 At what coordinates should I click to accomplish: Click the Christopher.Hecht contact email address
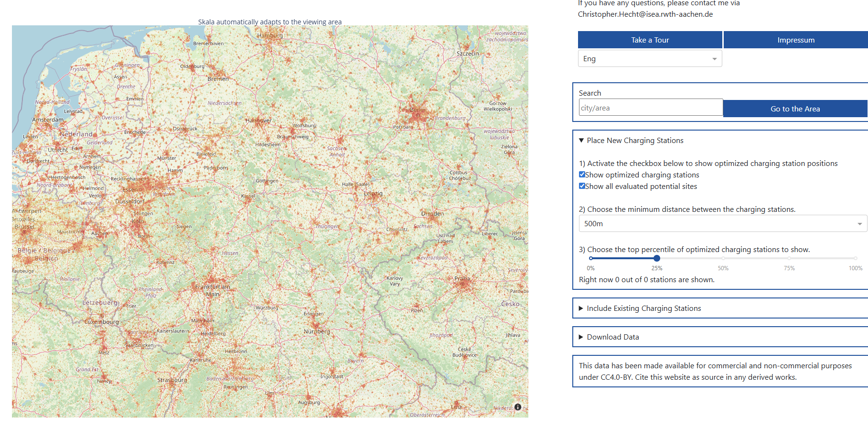click(645, 14)
